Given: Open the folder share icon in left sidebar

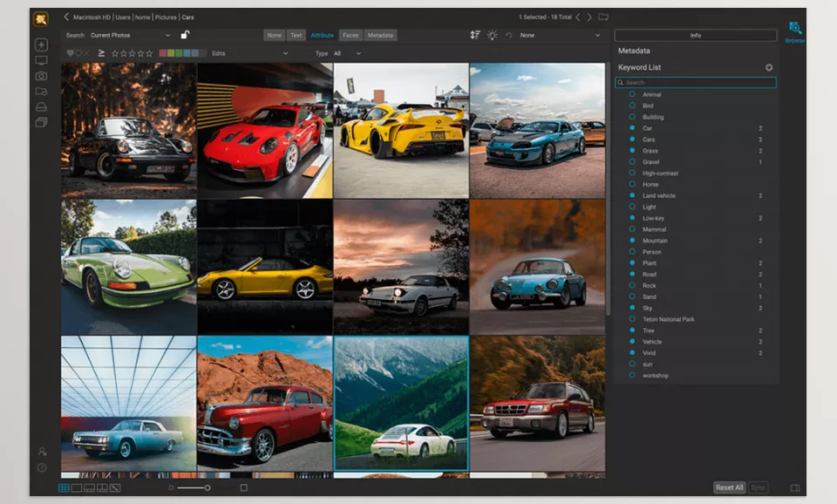Looking at the screenshot, I should [41, 92].
